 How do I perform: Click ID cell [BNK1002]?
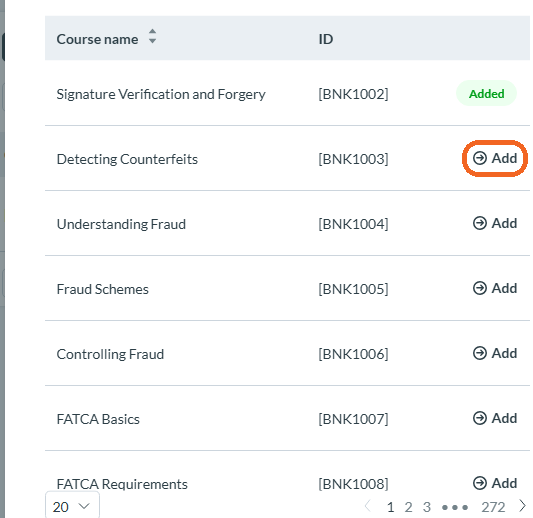point(353,94)
